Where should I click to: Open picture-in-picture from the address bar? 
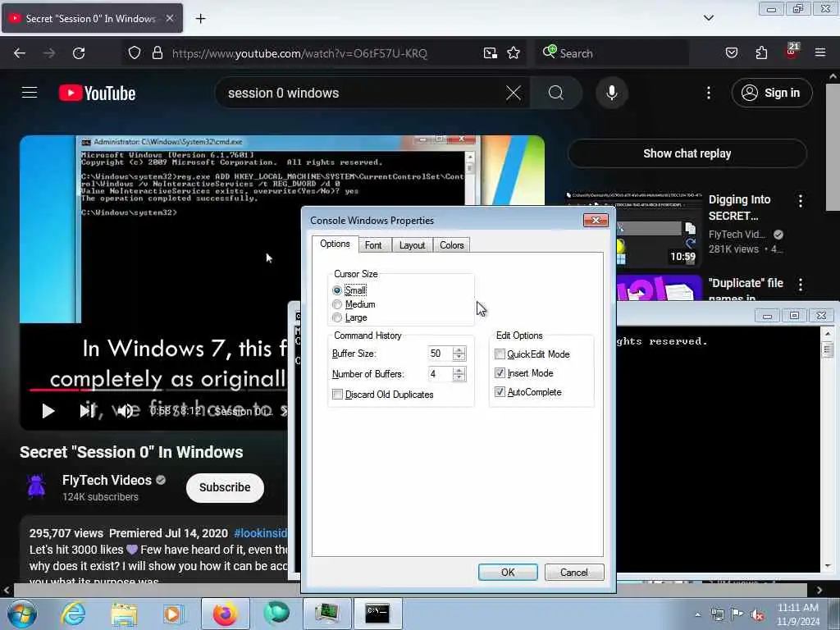[x=491, y=53]
